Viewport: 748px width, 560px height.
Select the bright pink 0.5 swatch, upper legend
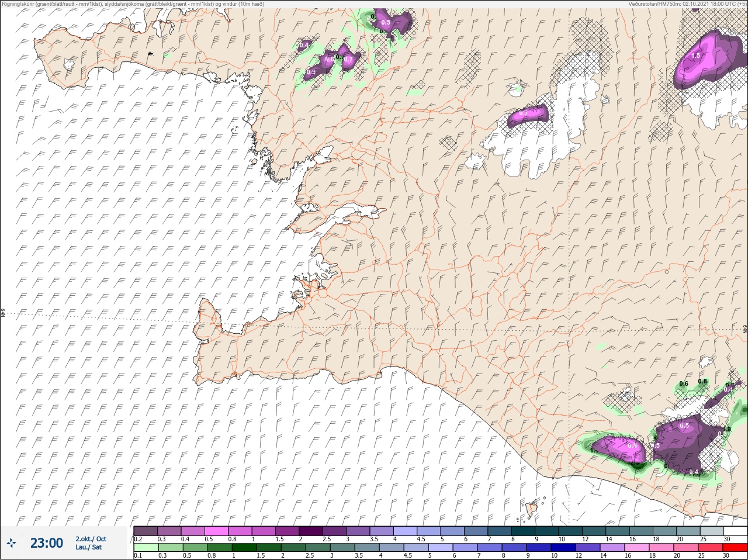coord(216,531)
